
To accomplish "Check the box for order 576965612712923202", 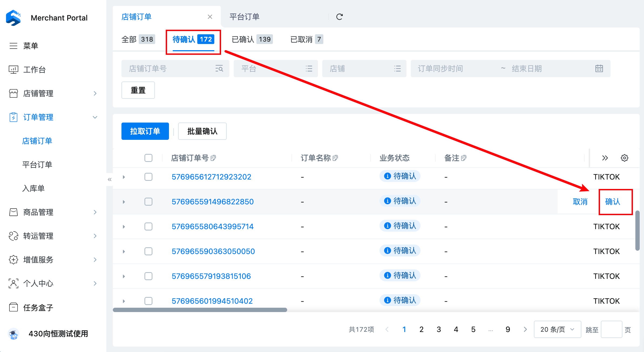I will (148, 177).
